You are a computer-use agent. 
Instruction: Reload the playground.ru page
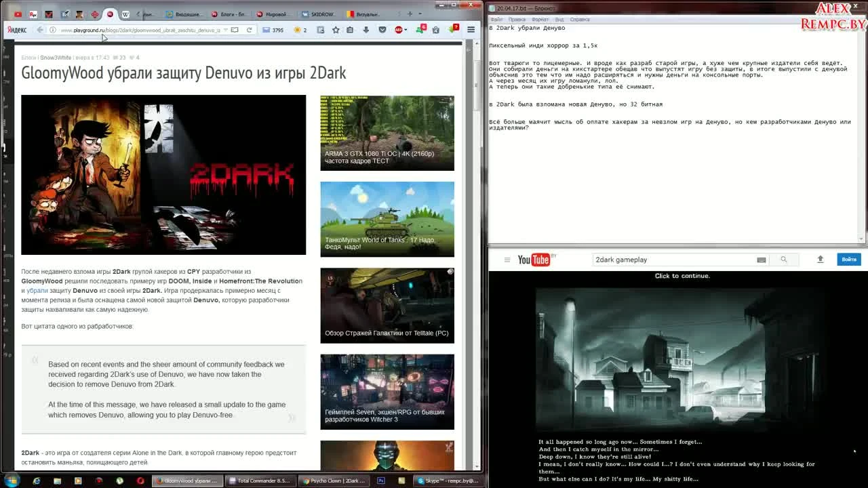(x=248, y=30)
